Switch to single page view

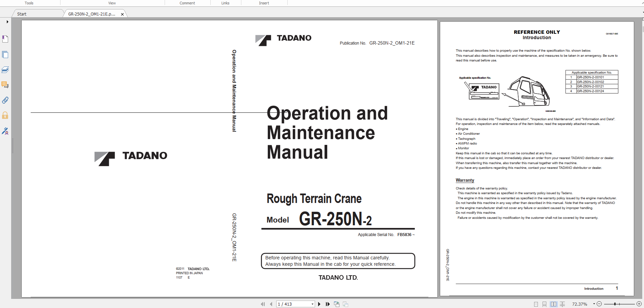pos(536,304)
